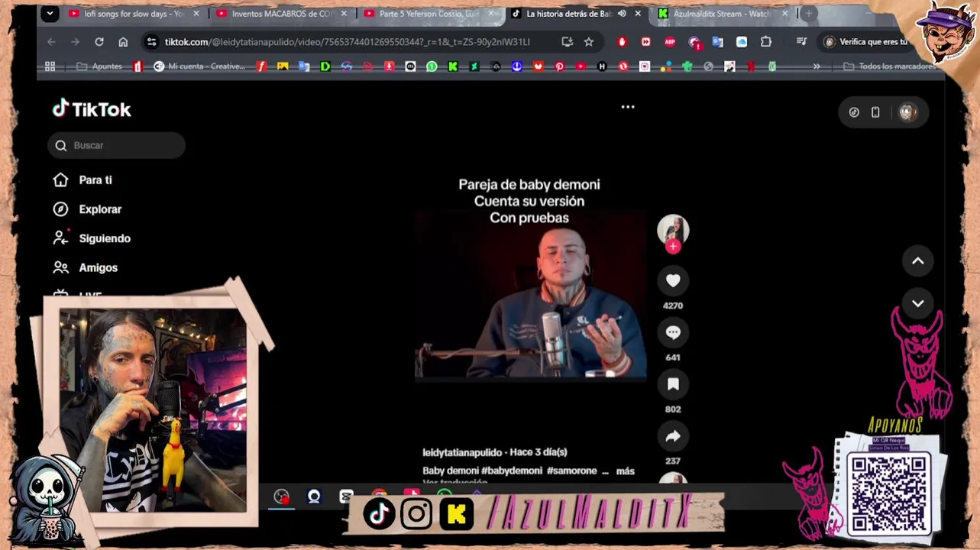Open a new browser tab

pyautogui.click(x=808, y=14)
